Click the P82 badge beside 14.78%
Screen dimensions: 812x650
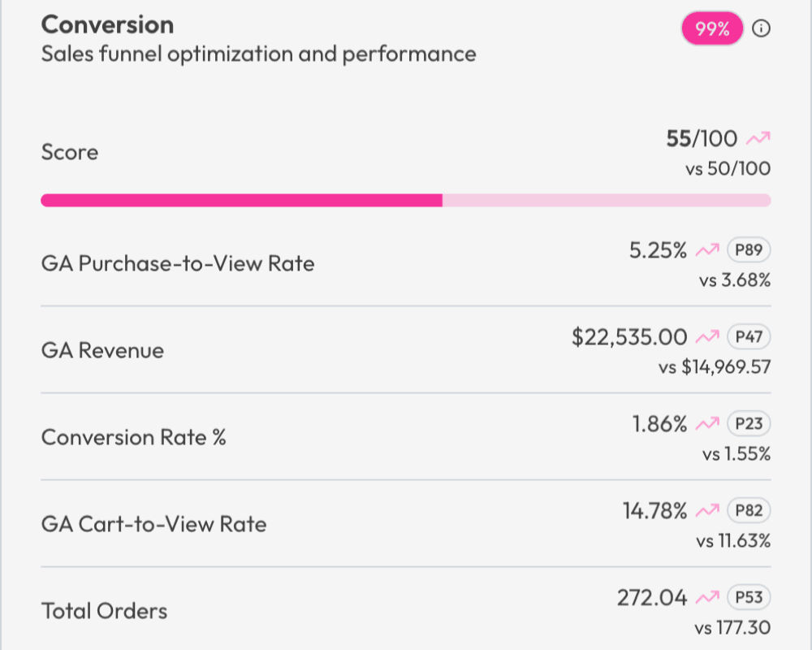click(748, 510)
